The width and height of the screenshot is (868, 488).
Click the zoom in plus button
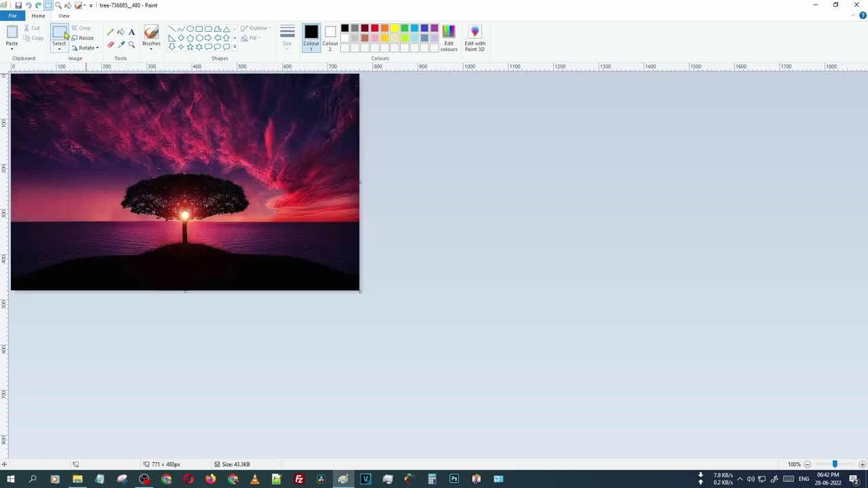pyautogui.click(x=862, y=464)
